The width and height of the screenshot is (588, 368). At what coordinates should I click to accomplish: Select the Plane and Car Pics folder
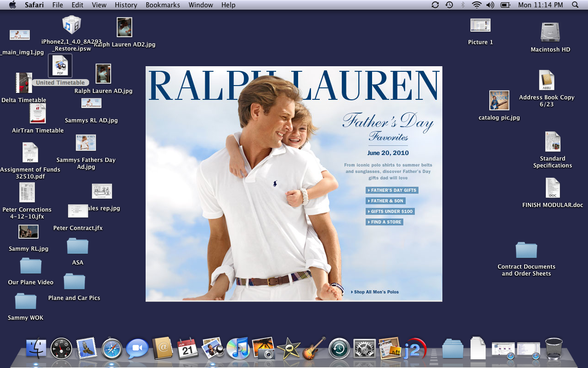coord(74,282)
